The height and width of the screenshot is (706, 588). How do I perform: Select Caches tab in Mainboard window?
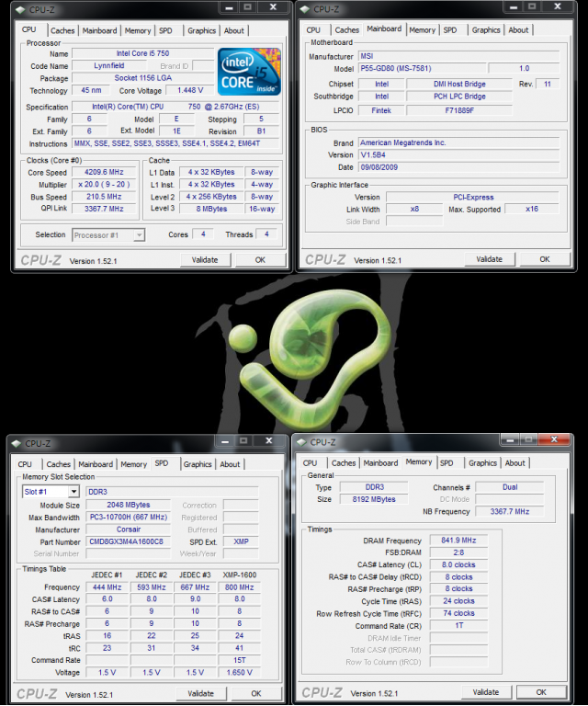pyautogui.click(x=347, y=30)
